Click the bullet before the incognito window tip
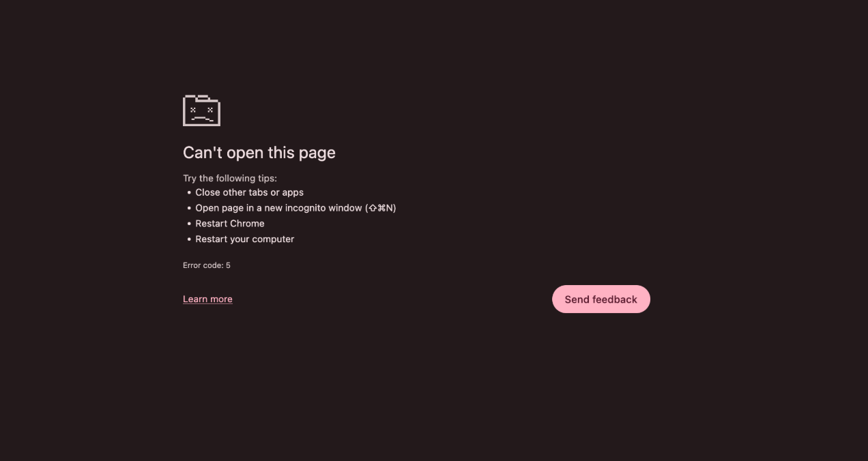 click(x=189, y=209)
